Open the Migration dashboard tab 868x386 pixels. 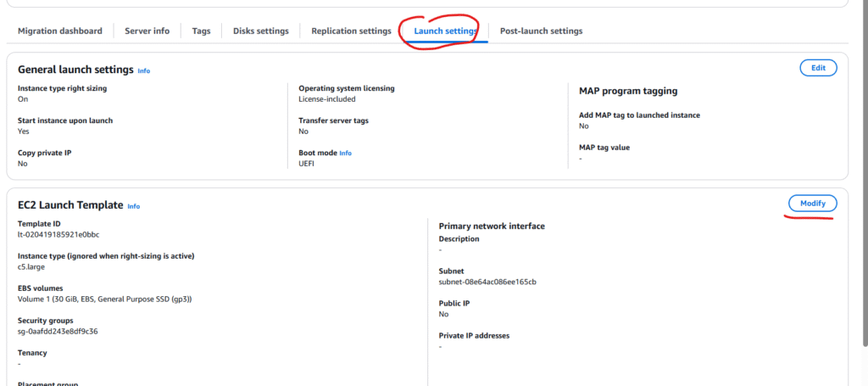(60, 31)
